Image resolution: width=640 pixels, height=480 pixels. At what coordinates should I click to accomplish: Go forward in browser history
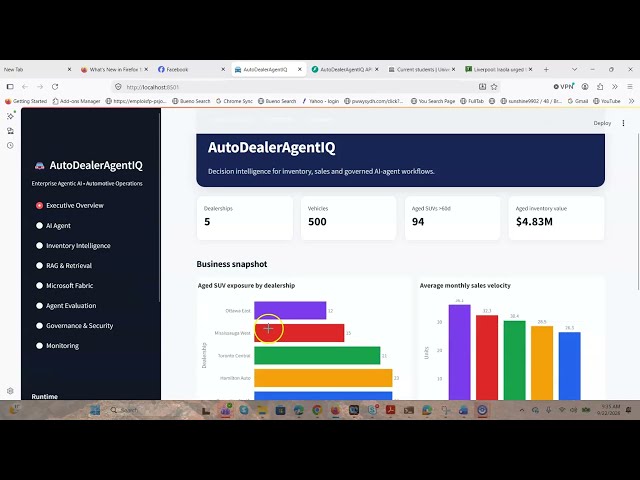(40, 87)
